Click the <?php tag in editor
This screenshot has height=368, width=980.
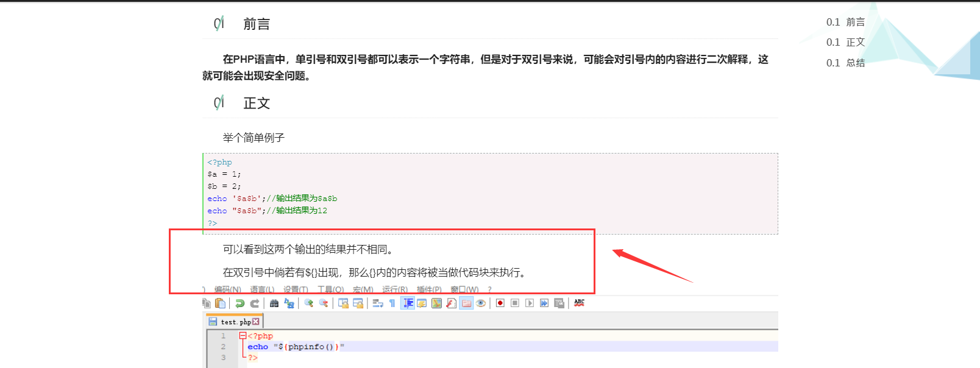click(260, 336)
